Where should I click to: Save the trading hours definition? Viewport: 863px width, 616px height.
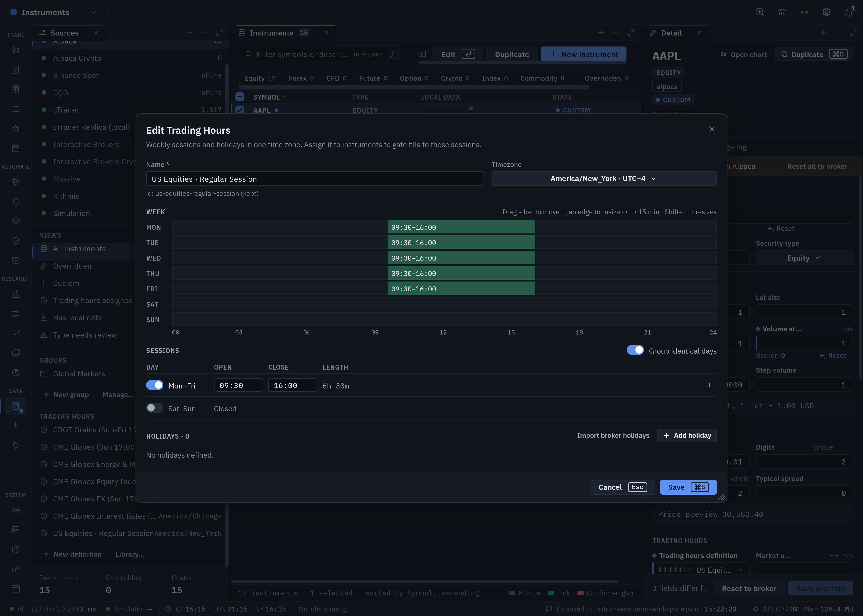click(688, 487)
